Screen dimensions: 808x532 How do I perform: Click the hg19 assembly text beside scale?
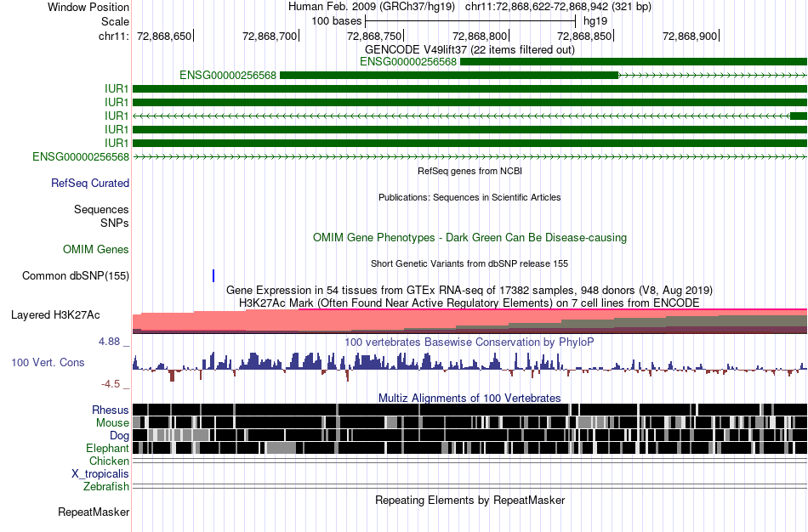[x=595, y=21]
